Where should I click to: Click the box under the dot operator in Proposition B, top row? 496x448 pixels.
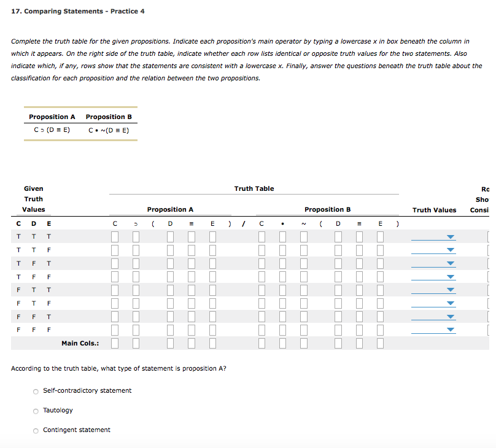282,236
